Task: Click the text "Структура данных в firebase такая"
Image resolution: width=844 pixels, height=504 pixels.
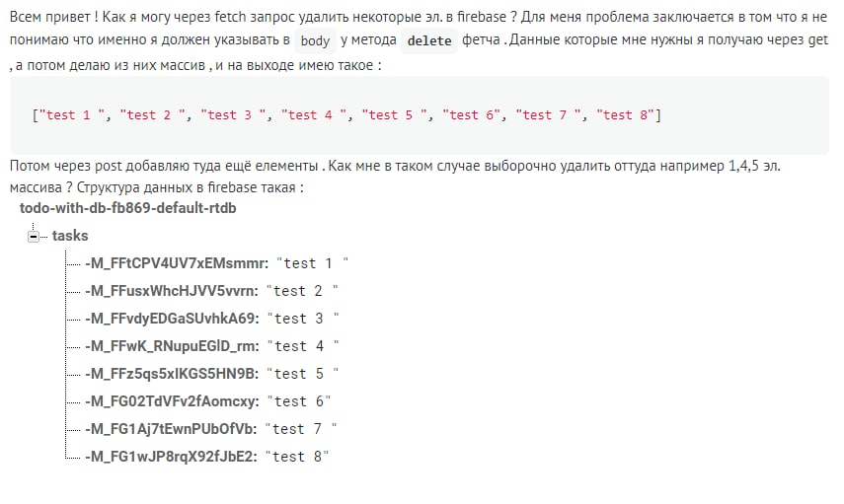Action: pyautogui.click(x=187, y=187)
